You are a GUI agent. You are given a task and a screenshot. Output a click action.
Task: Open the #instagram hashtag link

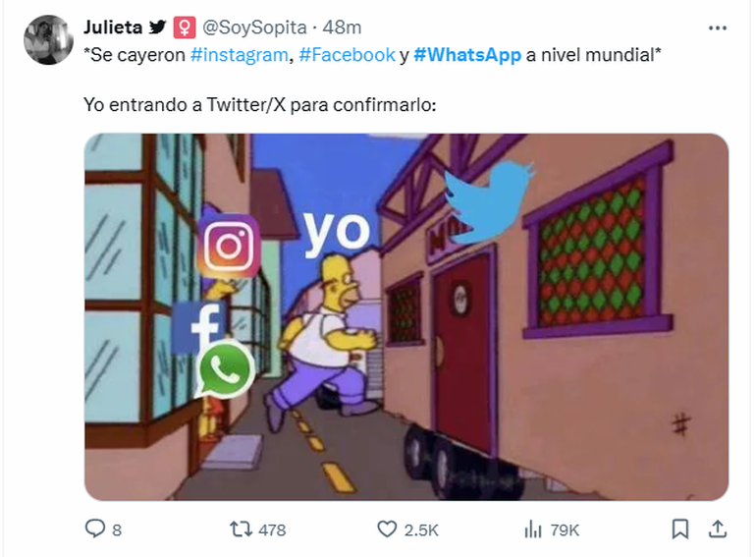(240, 55)
